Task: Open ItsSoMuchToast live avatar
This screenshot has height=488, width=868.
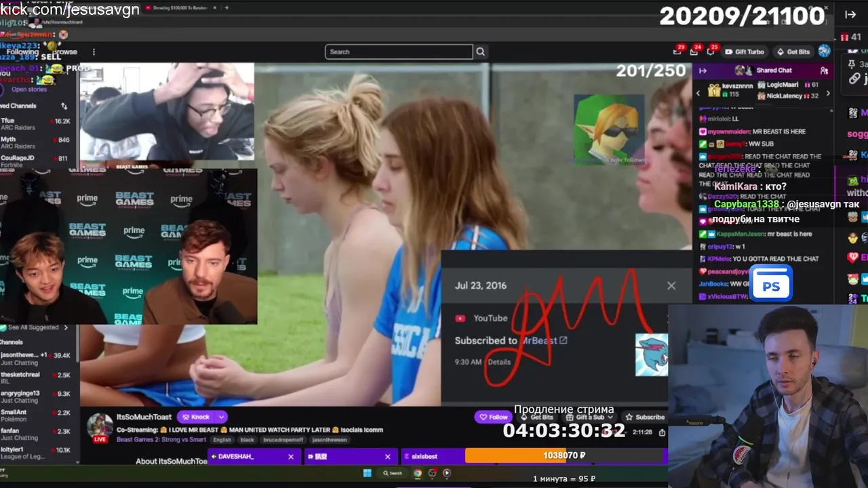Action: point(100,427)
